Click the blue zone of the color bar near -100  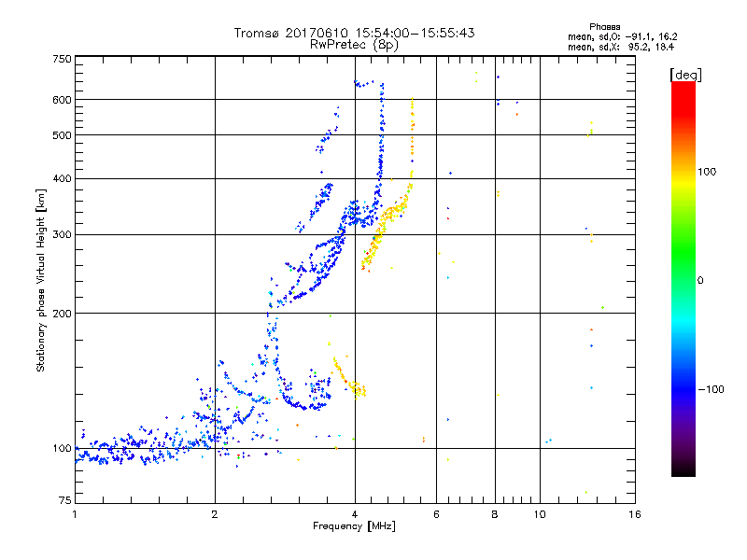pos(684,388)
